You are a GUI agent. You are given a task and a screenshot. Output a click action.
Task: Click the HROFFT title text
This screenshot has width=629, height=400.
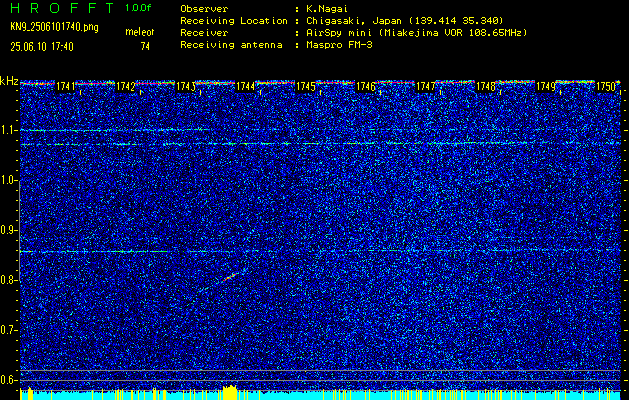pos(63,8)
